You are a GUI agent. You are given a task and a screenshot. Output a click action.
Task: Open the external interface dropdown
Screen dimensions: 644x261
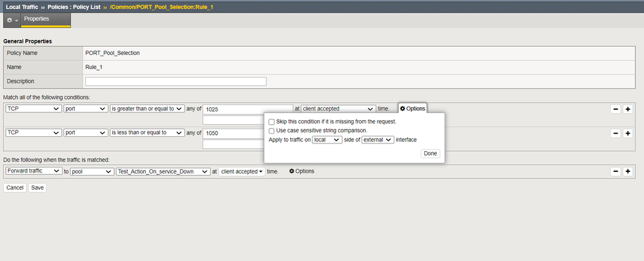click(x=377, y=140)
